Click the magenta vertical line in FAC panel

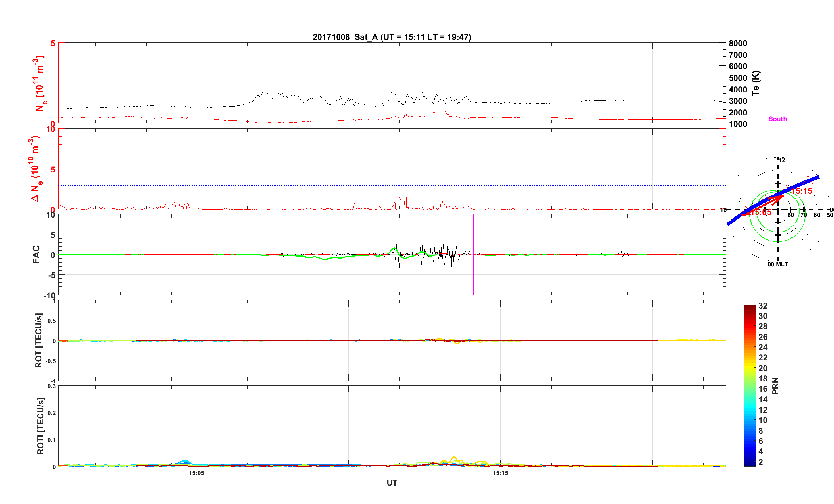tap(473, 237)
